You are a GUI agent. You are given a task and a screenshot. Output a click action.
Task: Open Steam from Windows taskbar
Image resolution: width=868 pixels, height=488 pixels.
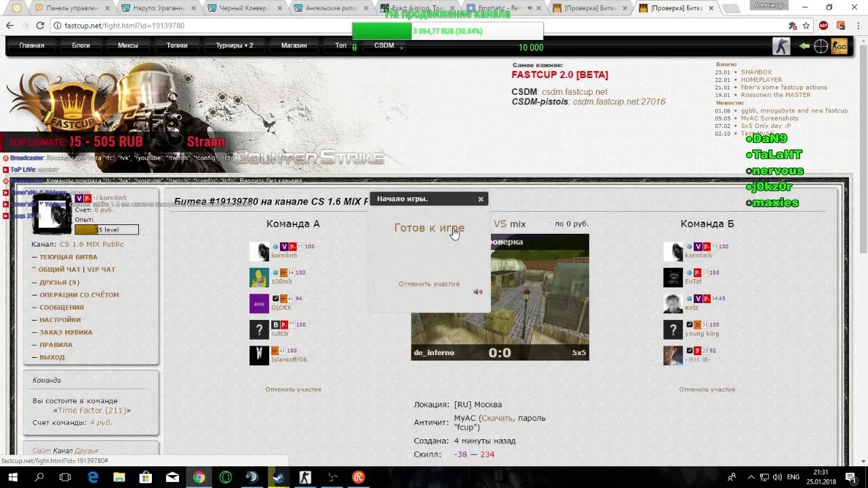click(x=278, y=477)
